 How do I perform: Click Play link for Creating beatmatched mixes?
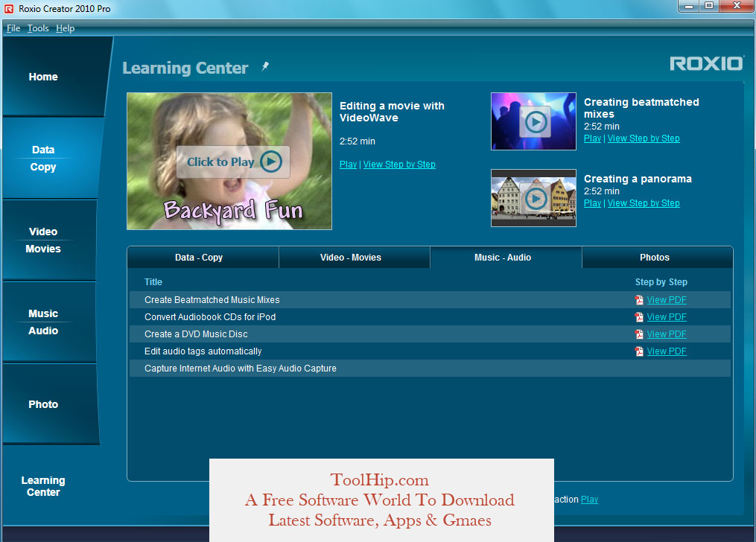point(593,138)
